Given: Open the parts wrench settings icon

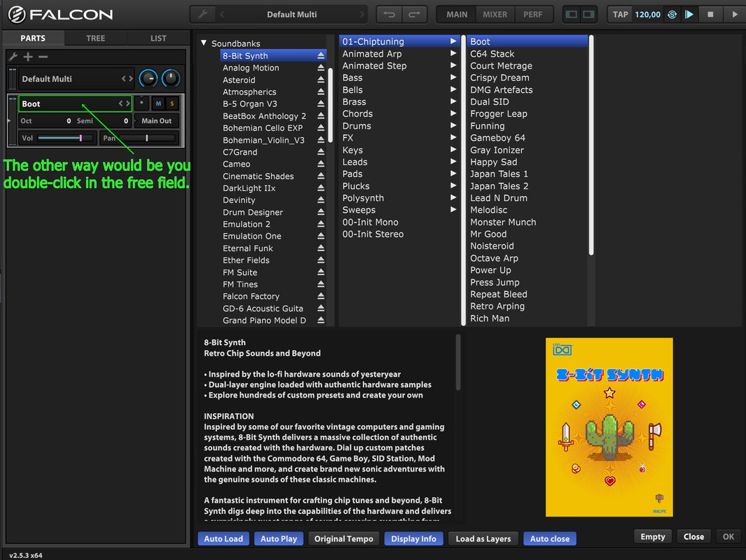Looking at the screenshot, I should (13, 57).
